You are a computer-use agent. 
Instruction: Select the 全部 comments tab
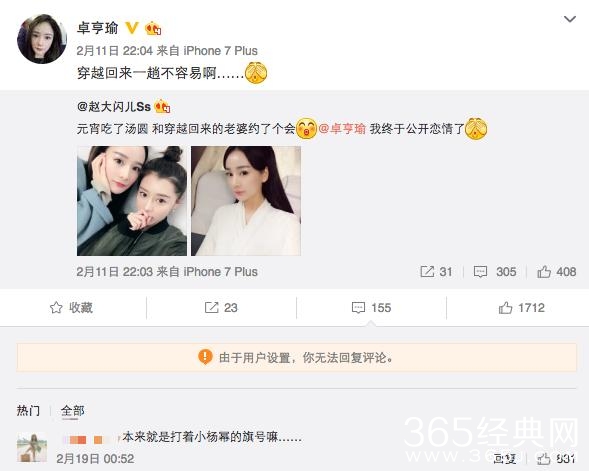tap(72, 411)
